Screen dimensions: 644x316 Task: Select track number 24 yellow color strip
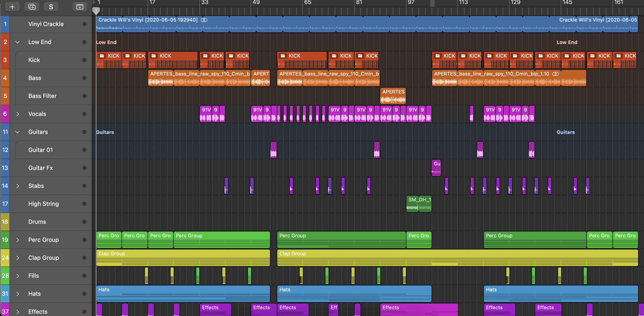pos(5,258)
